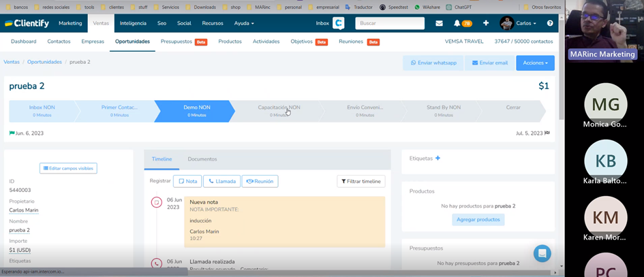Open the help question mark icon
Screen dimensions: 644x277
click(550, 23)
